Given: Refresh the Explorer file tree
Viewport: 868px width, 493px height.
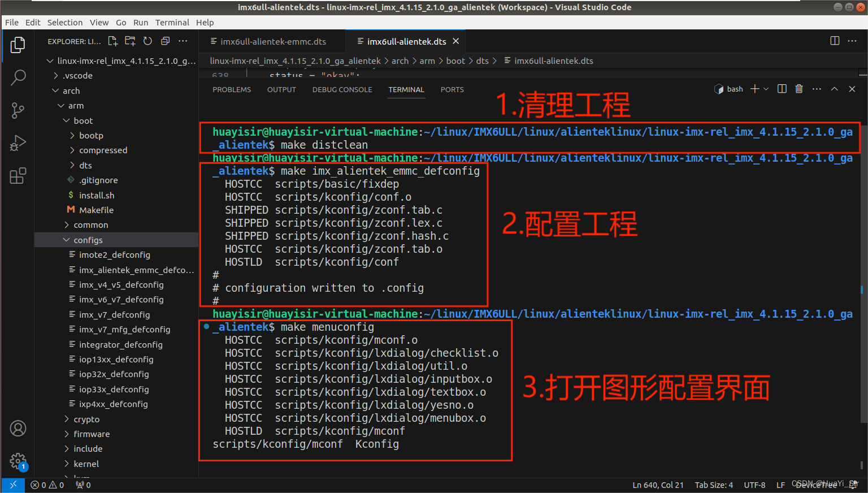Looking at the screenshot, I should pos(147,41).
